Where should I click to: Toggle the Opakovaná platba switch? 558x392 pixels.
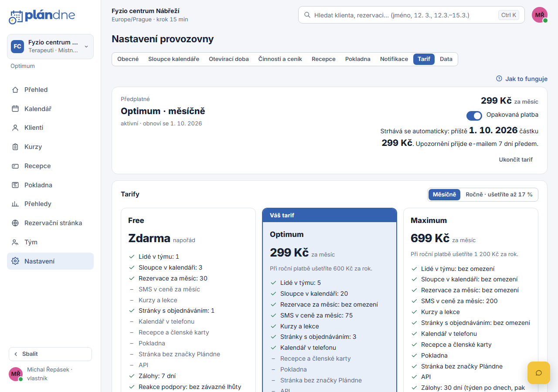474,115
